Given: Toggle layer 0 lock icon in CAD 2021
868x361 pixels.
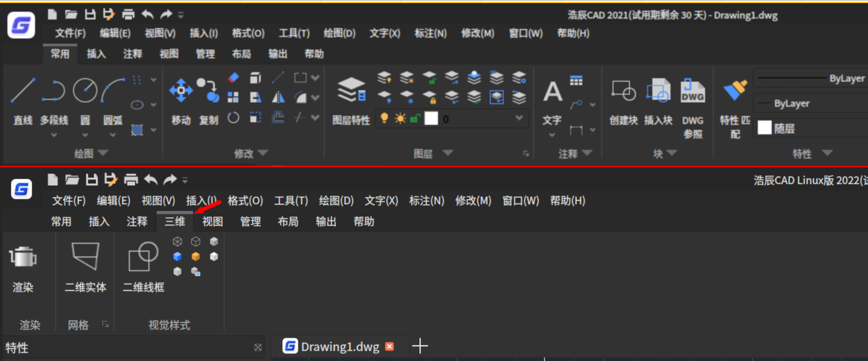Looking at the screenshot, I should tap(415, 118).
